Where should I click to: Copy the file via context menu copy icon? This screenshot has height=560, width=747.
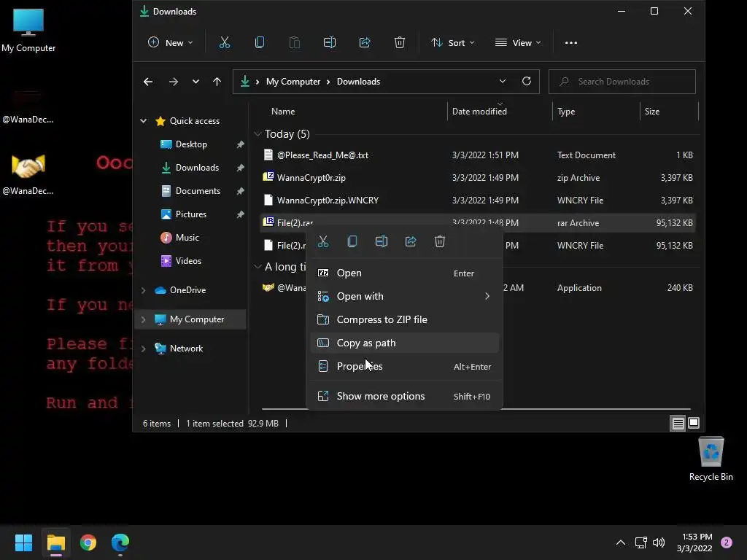coord(352,241)
